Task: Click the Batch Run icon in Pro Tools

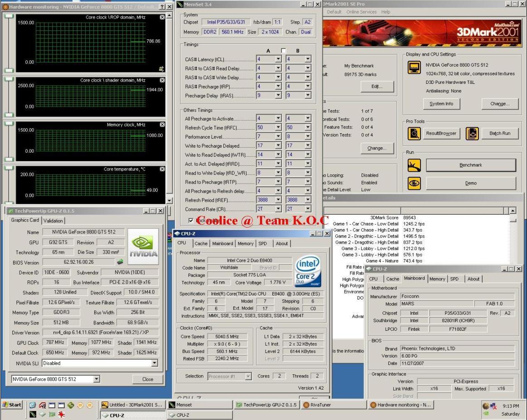Action: pos(472,133)
